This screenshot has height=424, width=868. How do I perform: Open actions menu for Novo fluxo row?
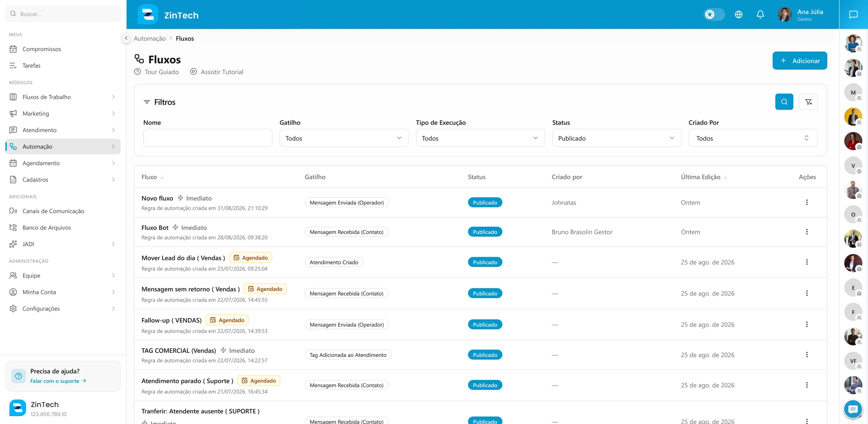coord(807,202)
